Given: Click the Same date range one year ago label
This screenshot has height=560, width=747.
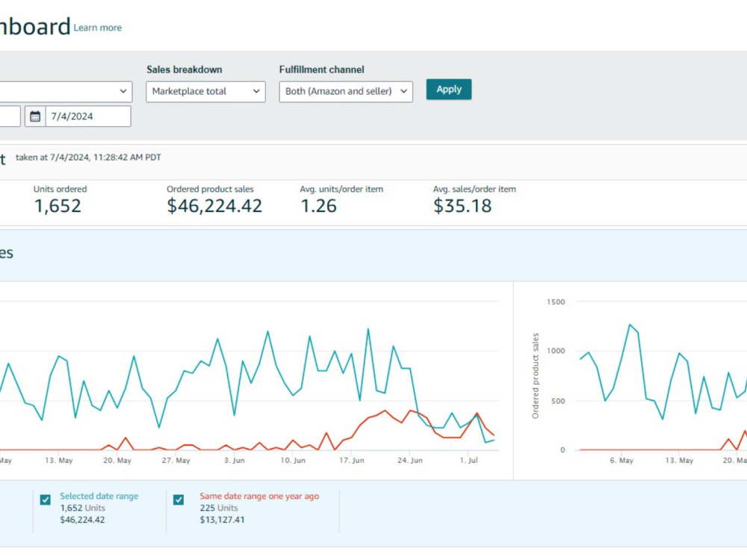Looking at the screenshot, I should coord(259,496).
